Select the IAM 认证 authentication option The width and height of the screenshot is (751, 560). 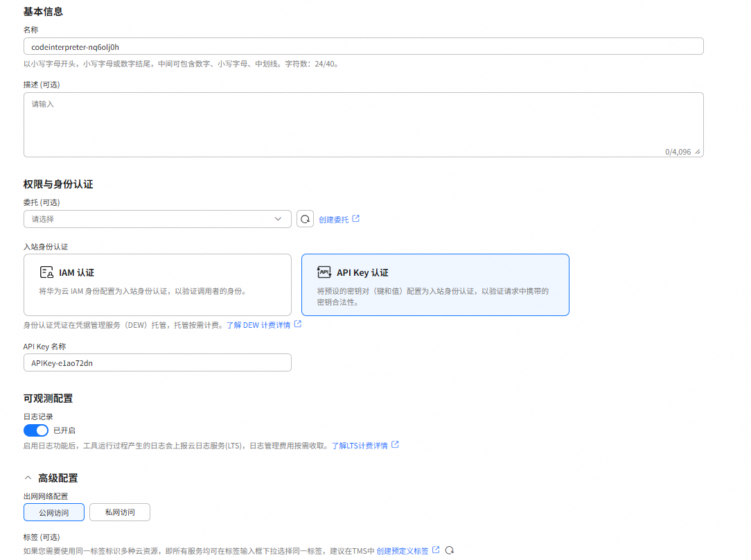pos(157,285)
